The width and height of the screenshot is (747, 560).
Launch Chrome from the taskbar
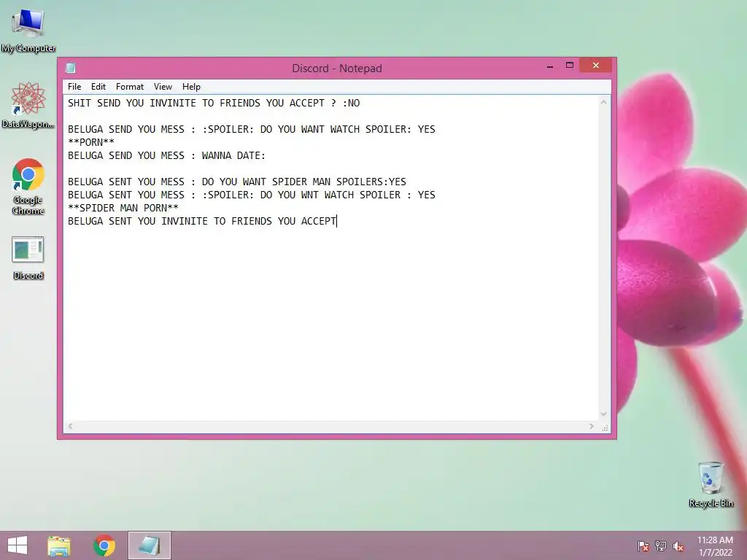[x=104, y=545]
